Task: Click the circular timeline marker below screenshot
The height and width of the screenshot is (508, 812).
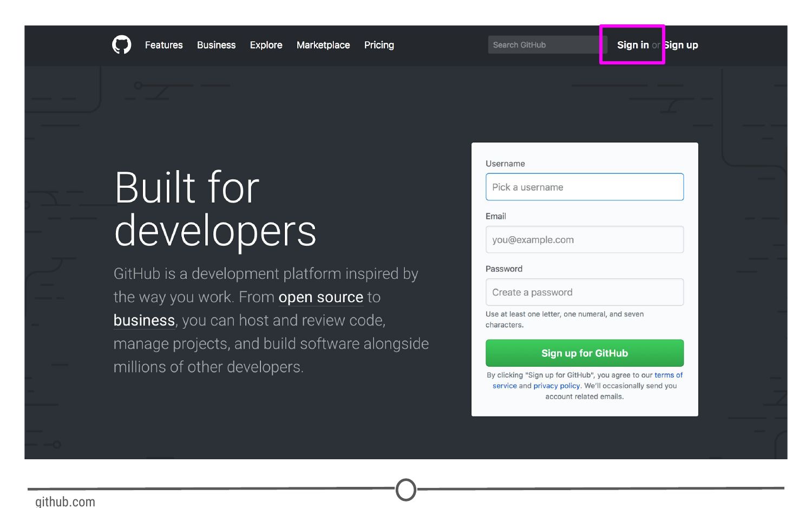Action: 406,490
